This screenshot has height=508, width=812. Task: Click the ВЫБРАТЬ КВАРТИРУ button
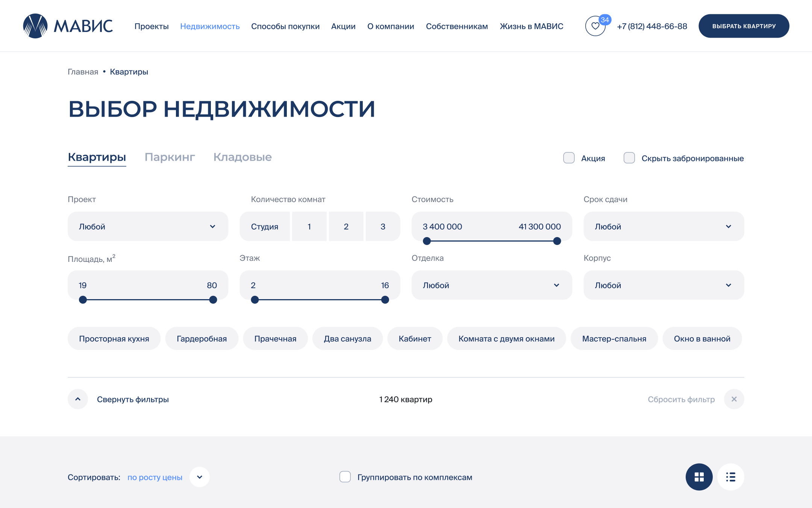744,26
